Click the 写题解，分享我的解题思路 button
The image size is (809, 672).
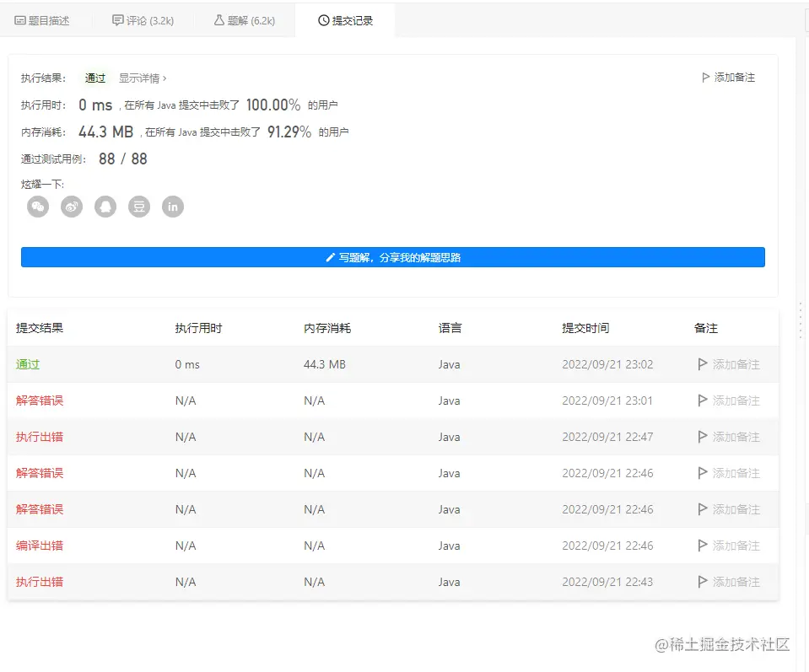(x=393, y=257)
